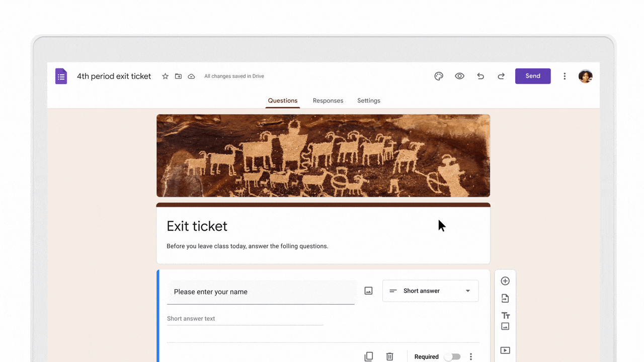Add a video using the sidebar icon
This screenshot has height=362, width=644.
point(505,350)
